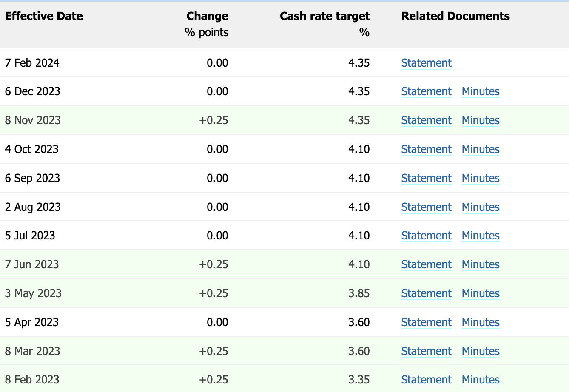Open Minutes for 8 Feb 2023
The image size is (569, 392).
point(481,380)
